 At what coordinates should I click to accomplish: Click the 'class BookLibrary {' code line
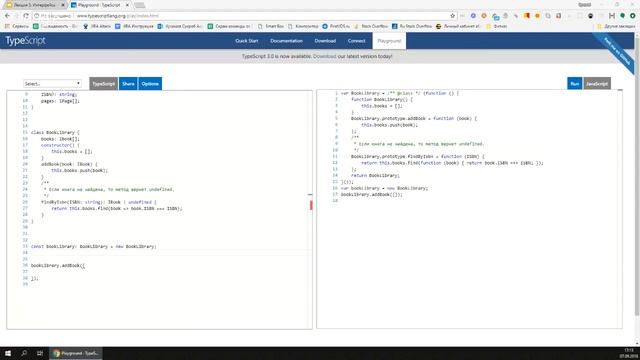tap(55, 133)
